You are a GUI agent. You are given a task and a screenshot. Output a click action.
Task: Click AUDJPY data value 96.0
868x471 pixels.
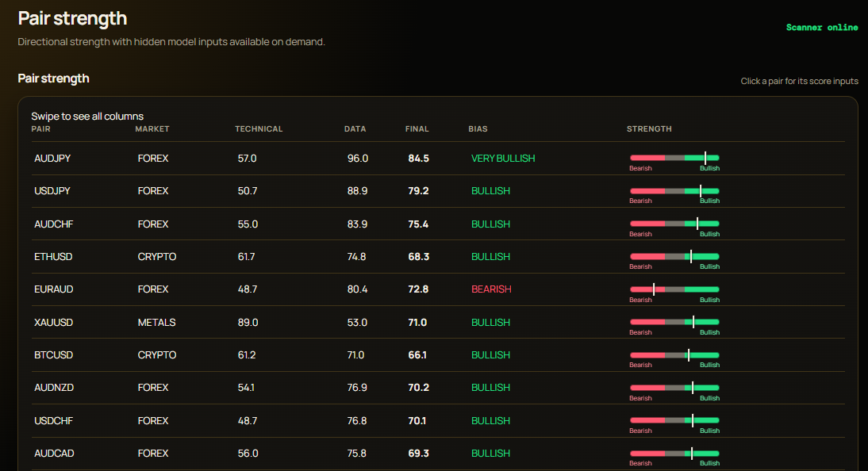coord(358,159)
